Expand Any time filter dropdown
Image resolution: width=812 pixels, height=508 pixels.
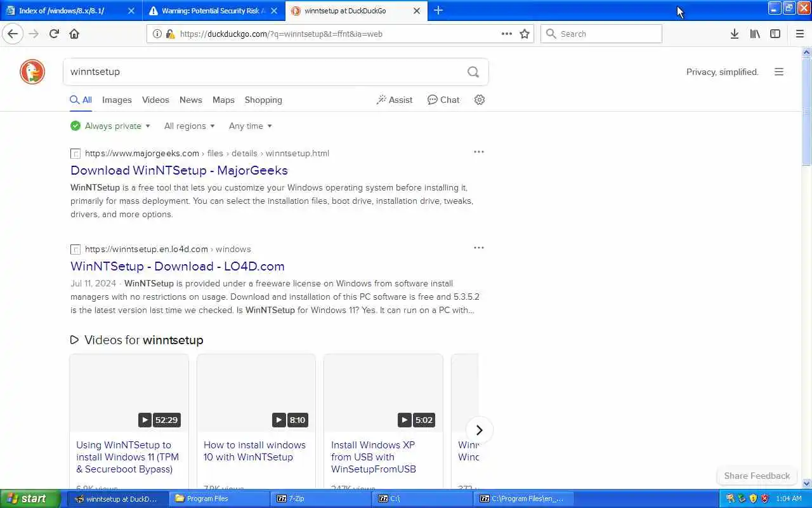(x=250, y=126)
